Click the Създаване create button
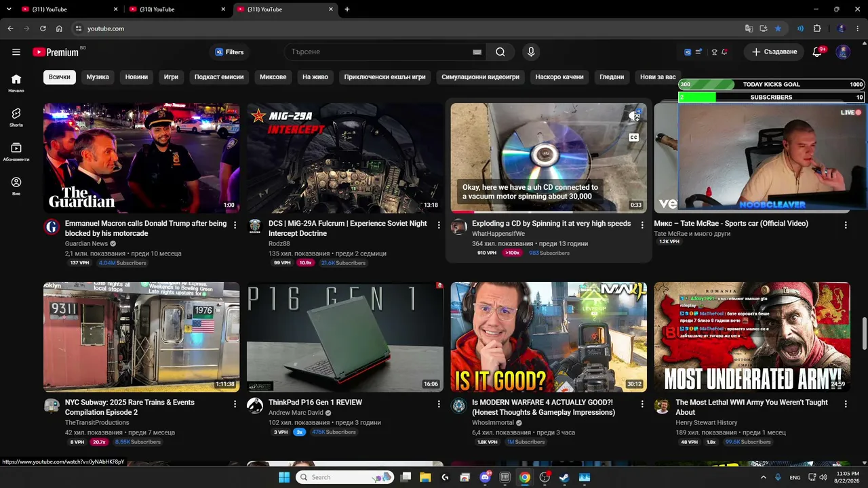 pos(774,52)
